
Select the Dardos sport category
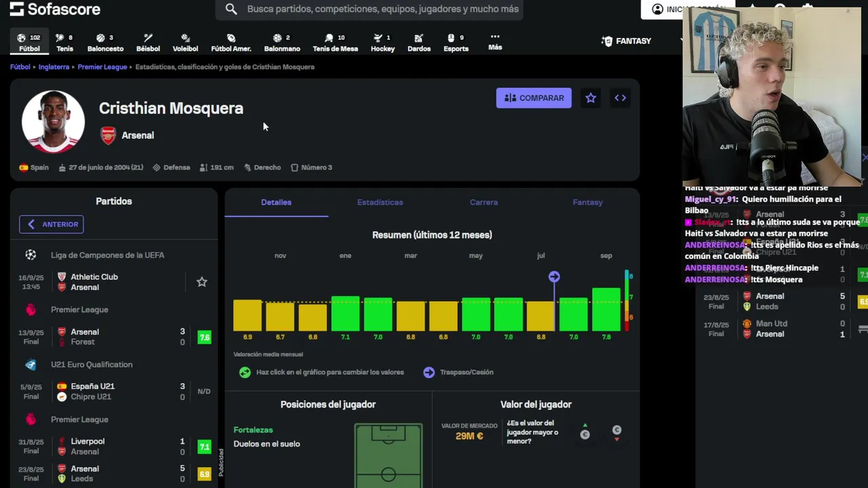(419, 43)
